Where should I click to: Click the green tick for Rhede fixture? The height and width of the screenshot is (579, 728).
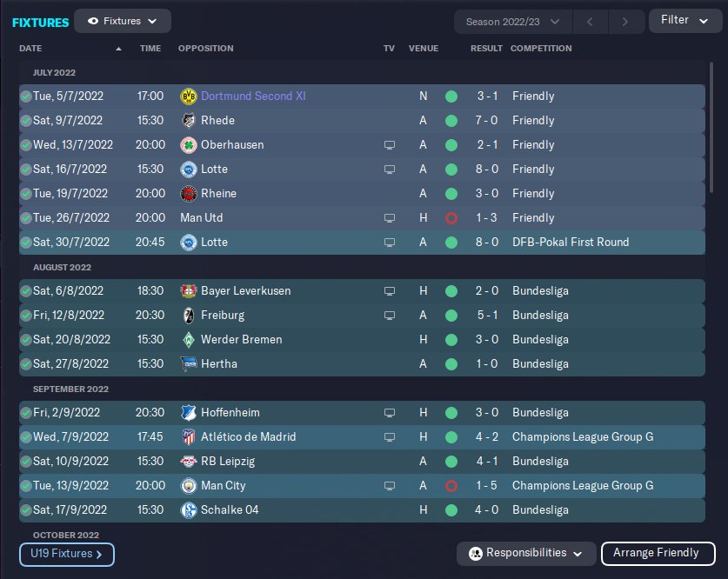point(26,120)
